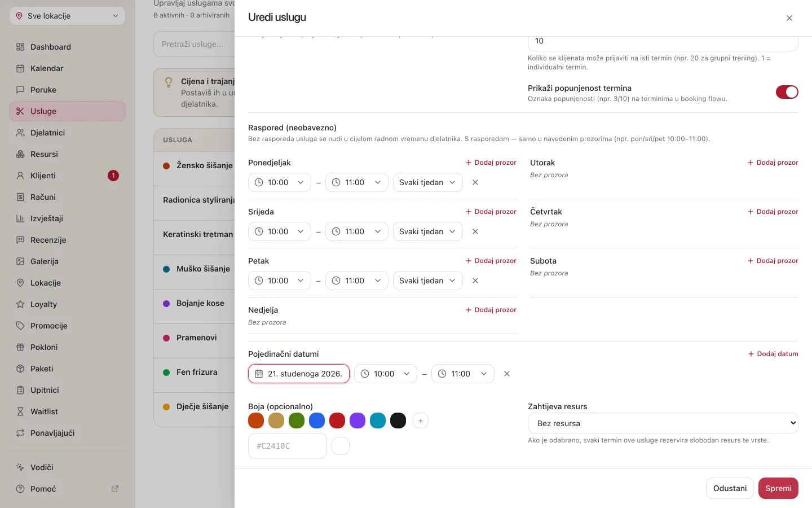Open Petak Svaki tjedan frequency dropdown
The image size is (812, 508).
click(x=428, y=281)
